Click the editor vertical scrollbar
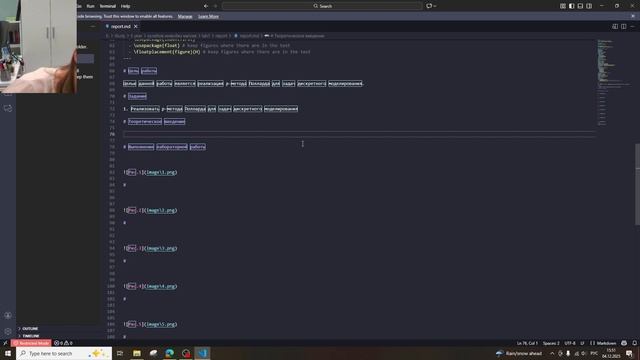640x360 pixels. 638,184
